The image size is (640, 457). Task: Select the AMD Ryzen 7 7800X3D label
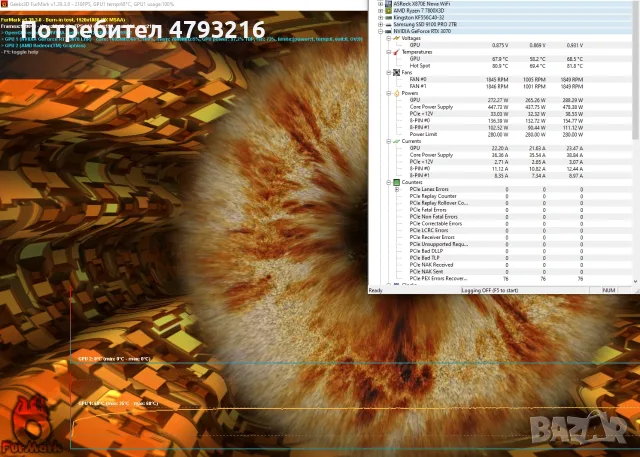pyautogui.click(x=419, y=11)
